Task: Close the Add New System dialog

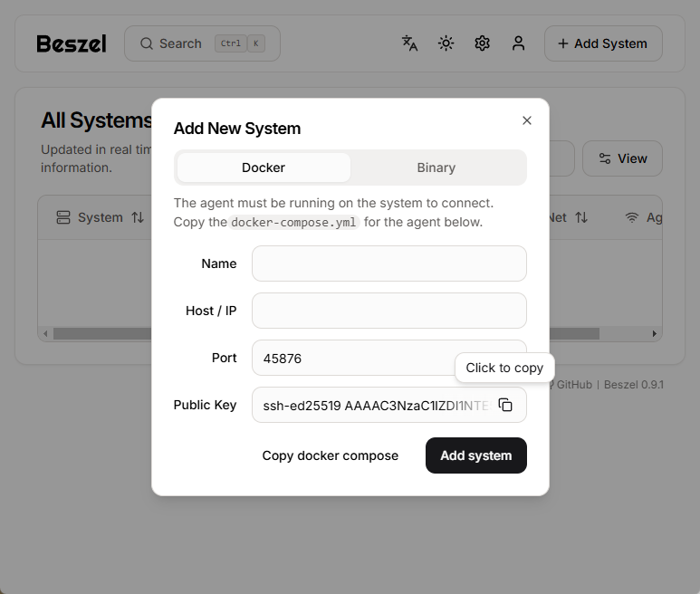Action: [x=527, y=120]
